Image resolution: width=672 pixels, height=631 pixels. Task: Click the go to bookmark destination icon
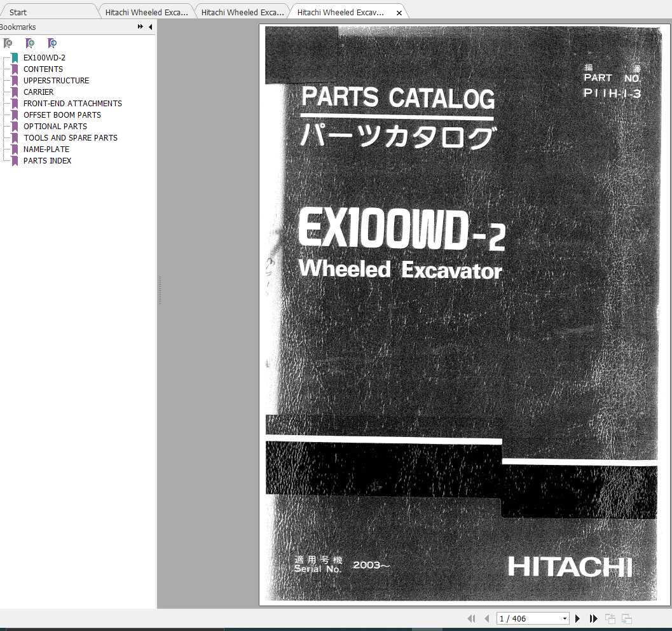coord(52,43)
